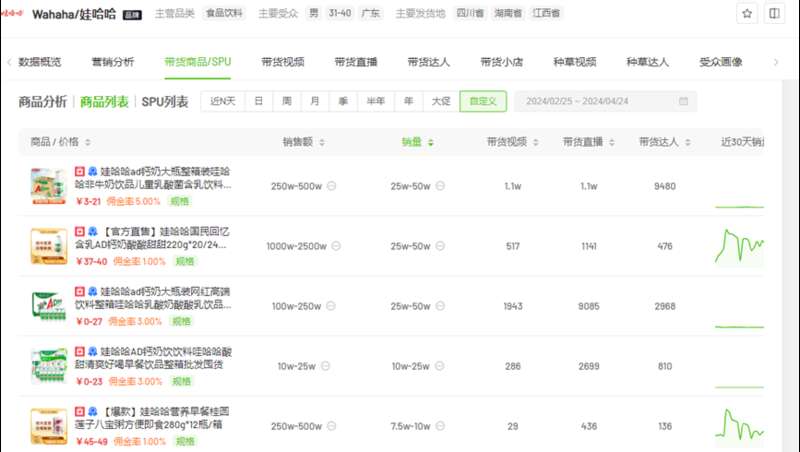This screenshot has height=452, width=800.
Task: Open 规格 tag on ¥45-49 product
Action: click(x=185, y=441)
